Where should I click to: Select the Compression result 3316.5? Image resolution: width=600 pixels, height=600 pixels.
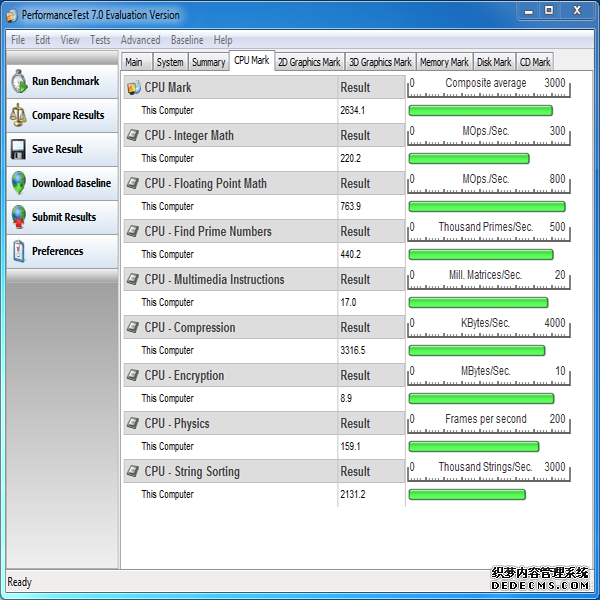coord(352,351)
